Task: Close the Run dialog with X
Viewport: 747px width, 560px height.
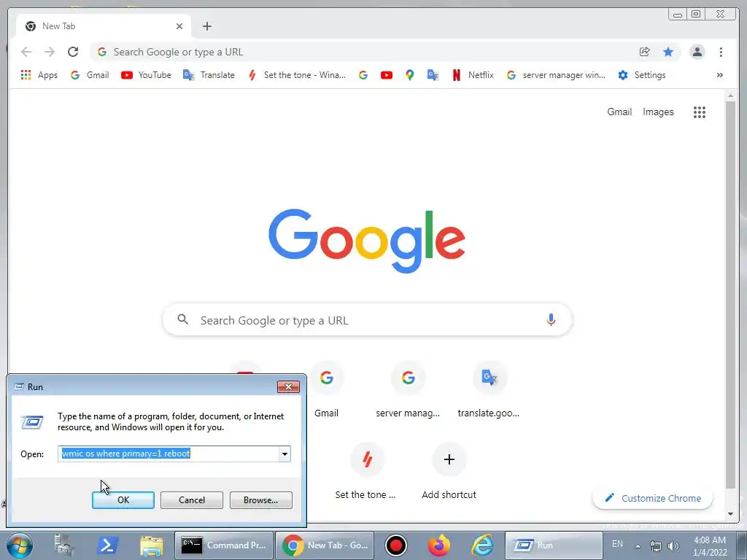Action: pos(288,386)
